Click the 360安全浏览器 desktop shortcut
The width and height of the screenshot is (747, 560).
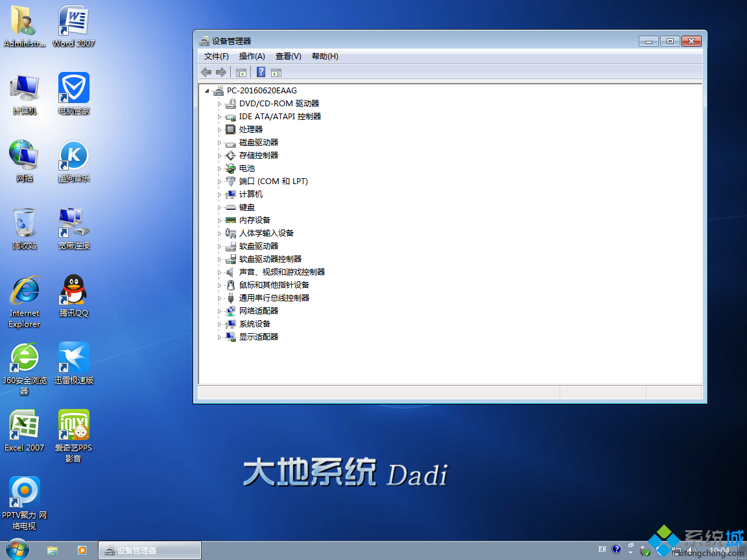pos(24,369)
